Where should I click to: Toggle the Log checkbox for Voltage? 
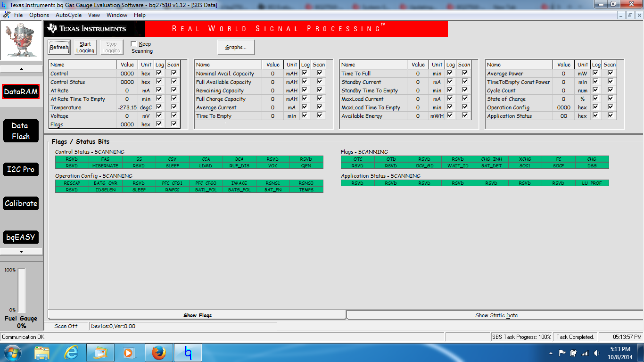(x=159, y=115)
